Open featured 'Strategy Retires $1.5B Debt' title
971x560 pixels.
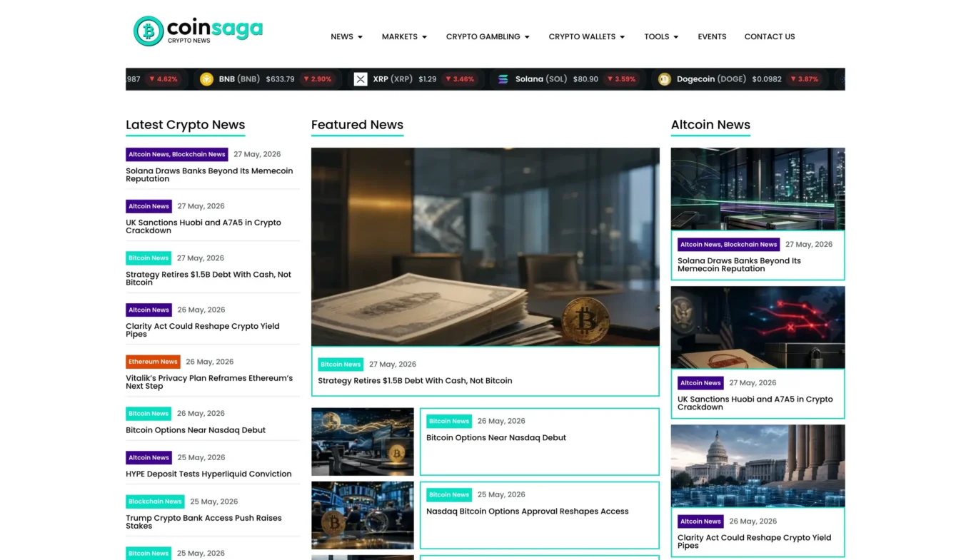point(415,381)
